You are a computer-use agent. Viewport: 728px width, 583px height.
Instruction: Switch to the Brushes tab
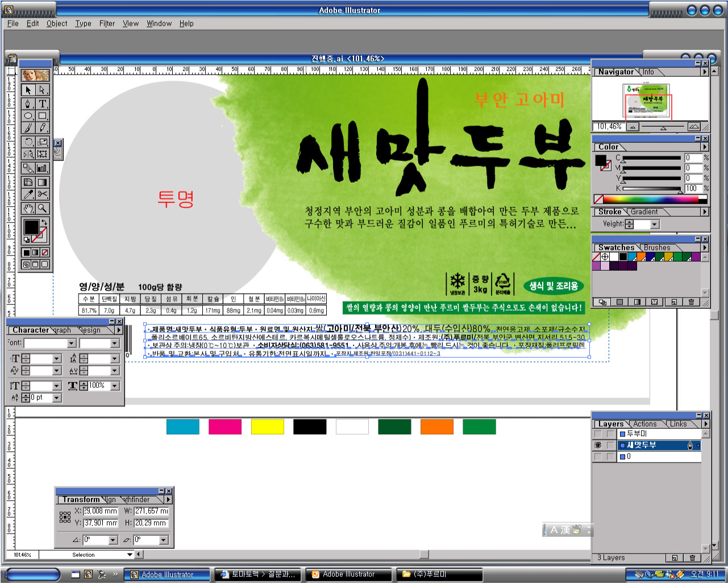tap(657, 247)
